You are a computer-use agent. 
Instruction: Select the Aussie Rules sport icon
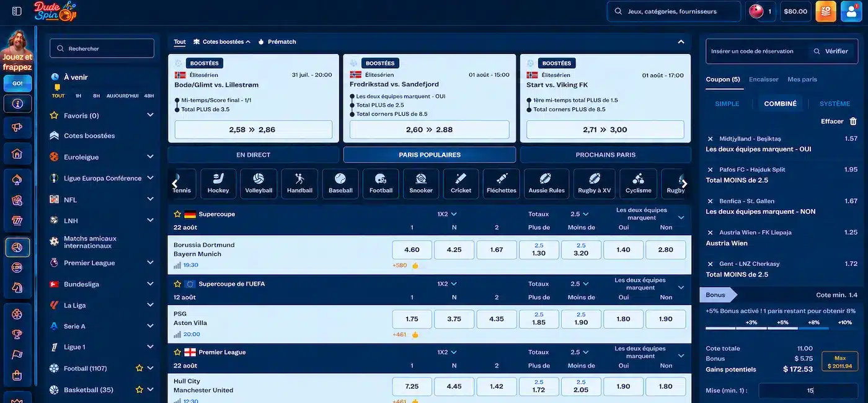(546, 184)
